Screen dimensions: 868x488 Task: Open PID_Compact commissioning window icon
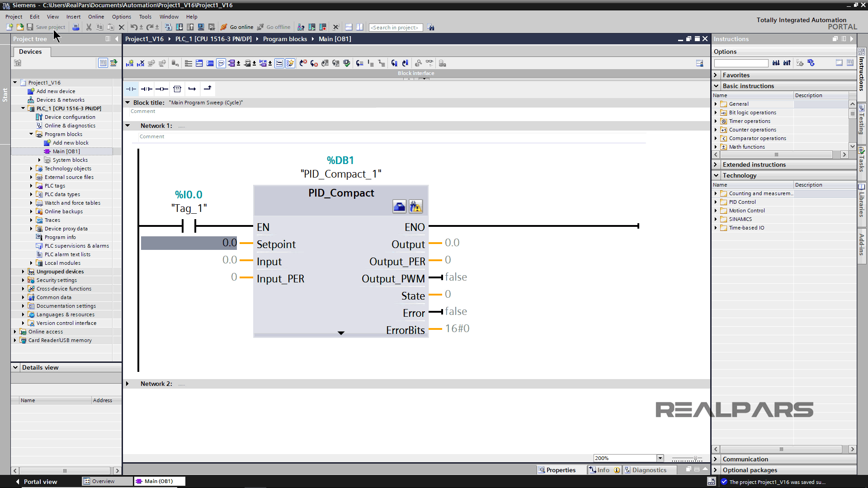[x=415, y=207]
